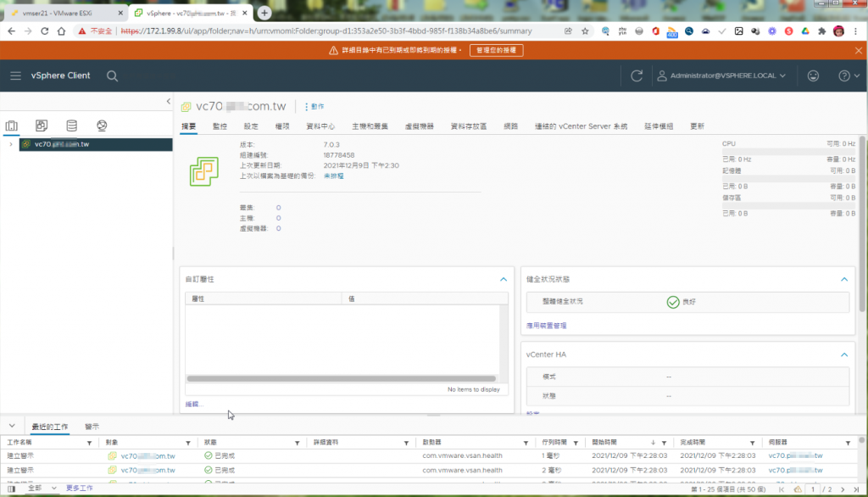Click the virtual machines count link 0
Screen dimensions: 868x497
tap(278, 228)
